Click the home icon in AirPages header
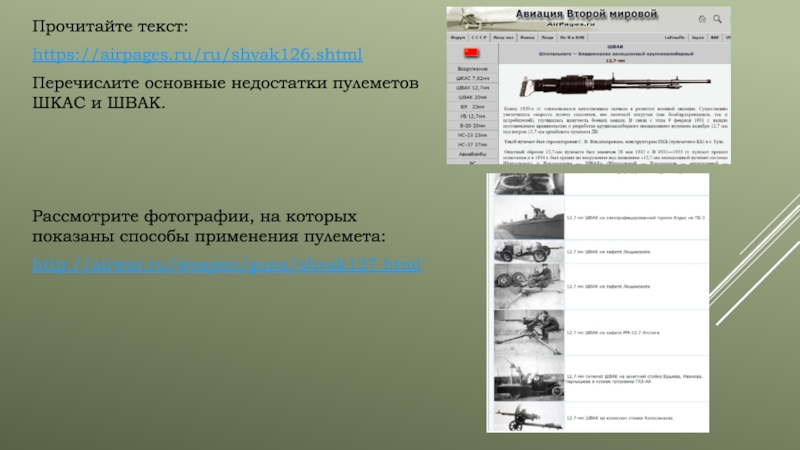Screen dimensions: 800x450 [x=702, y=19]
